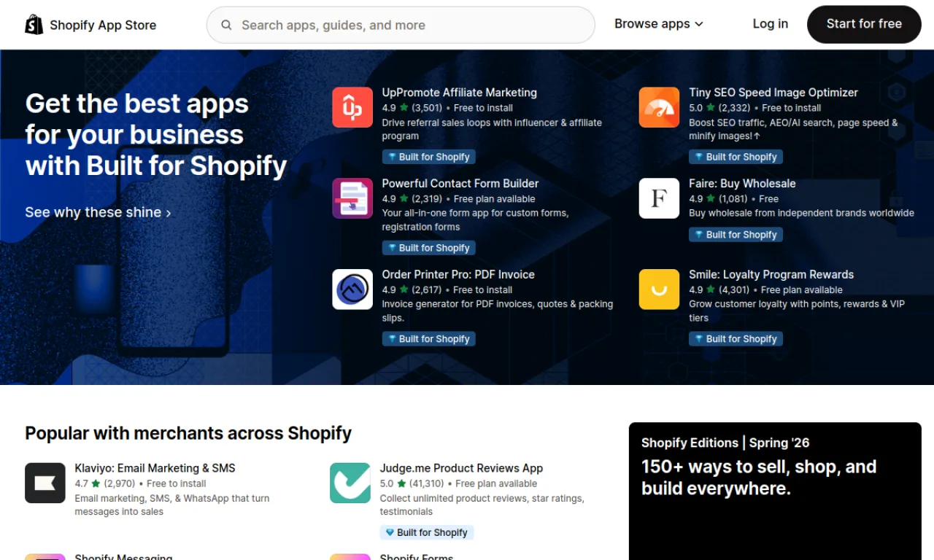
Task: Open Judge.me Product Reviews App title
Action: [461, 468]
